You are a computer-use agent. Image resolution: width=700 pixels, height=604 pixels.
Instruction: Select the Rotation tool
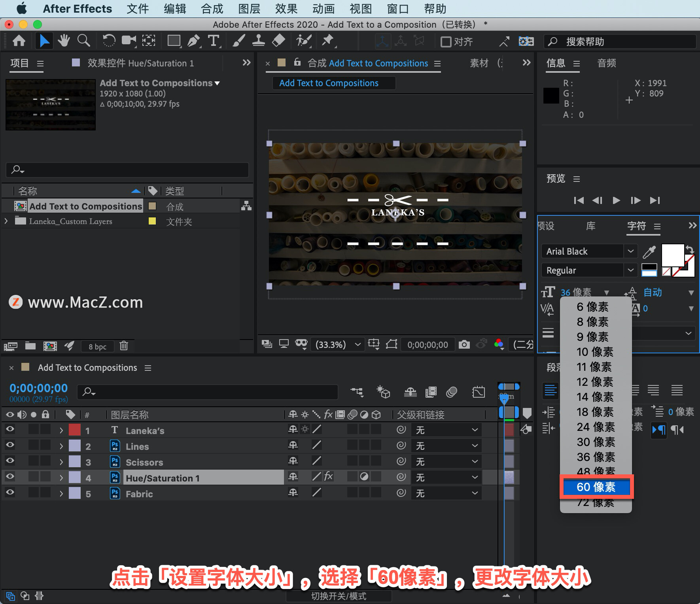109,41
